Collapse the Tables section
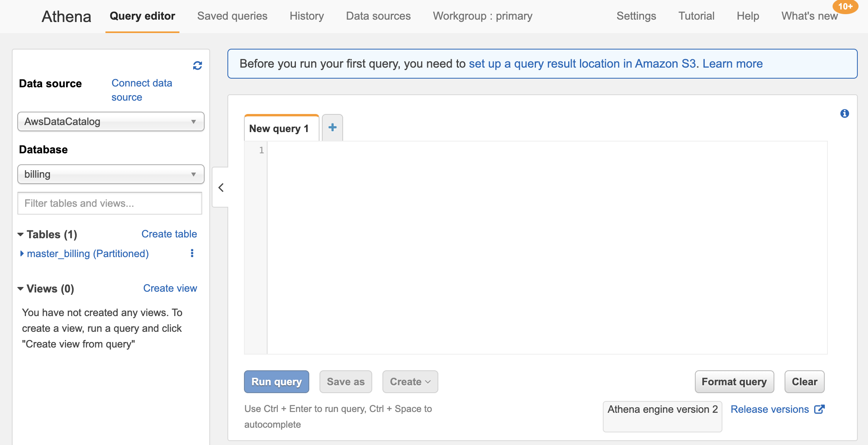The height and width of the screenshot is (445, 868). [x=21, y=235]
